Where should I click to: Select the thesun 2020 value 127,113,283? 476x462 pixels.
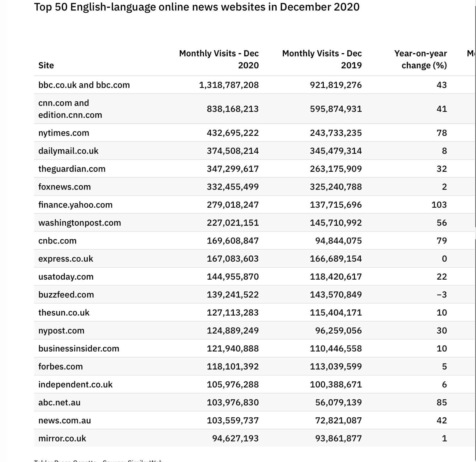pos(233,313)
